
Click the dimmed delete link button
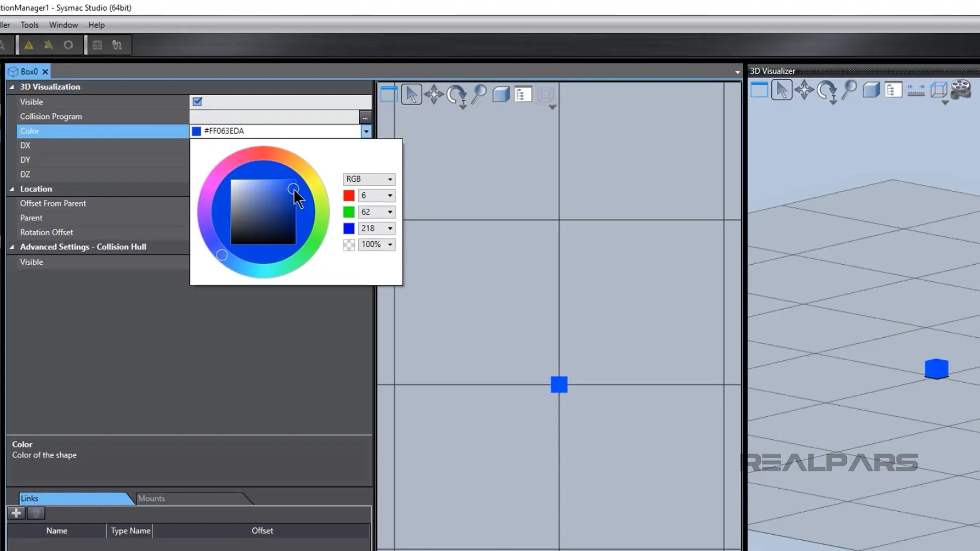coord(36,513)
